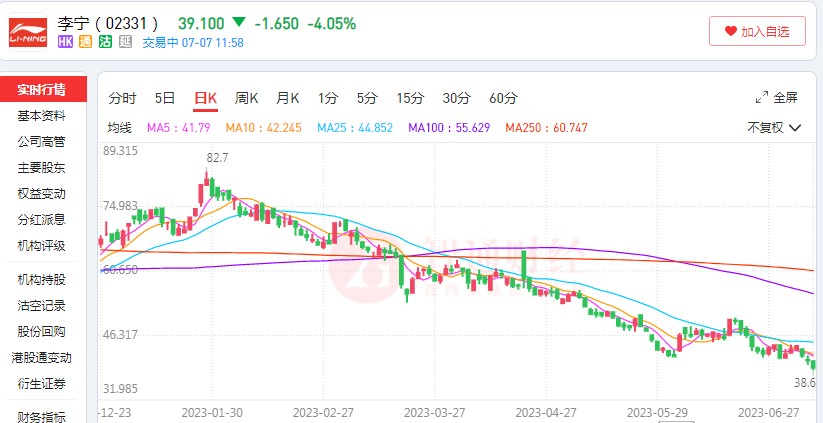Click the 89.315 price axis value
Viewport: 823px width, 423px height.
click(x=120, y=151)
